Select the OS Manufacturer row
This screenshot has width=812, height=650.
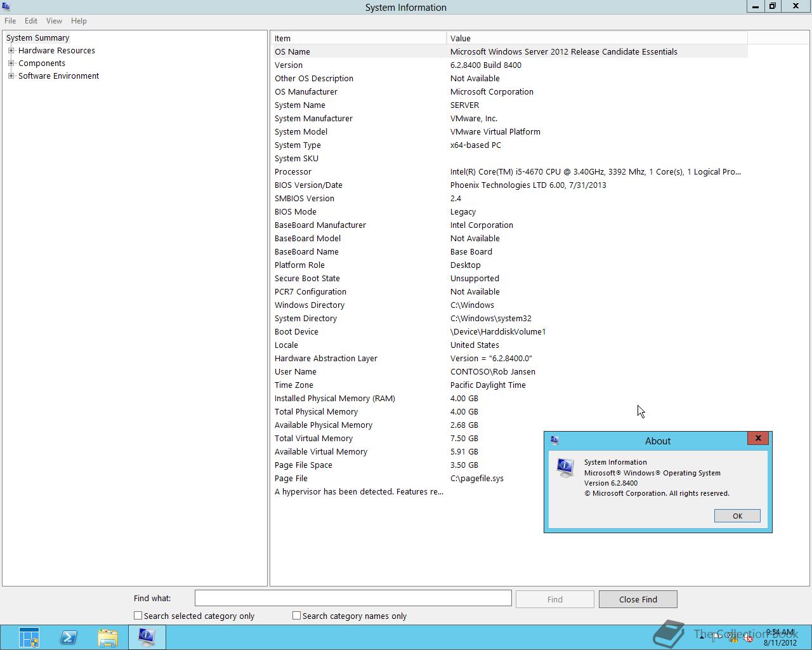(x=510, y=91)
